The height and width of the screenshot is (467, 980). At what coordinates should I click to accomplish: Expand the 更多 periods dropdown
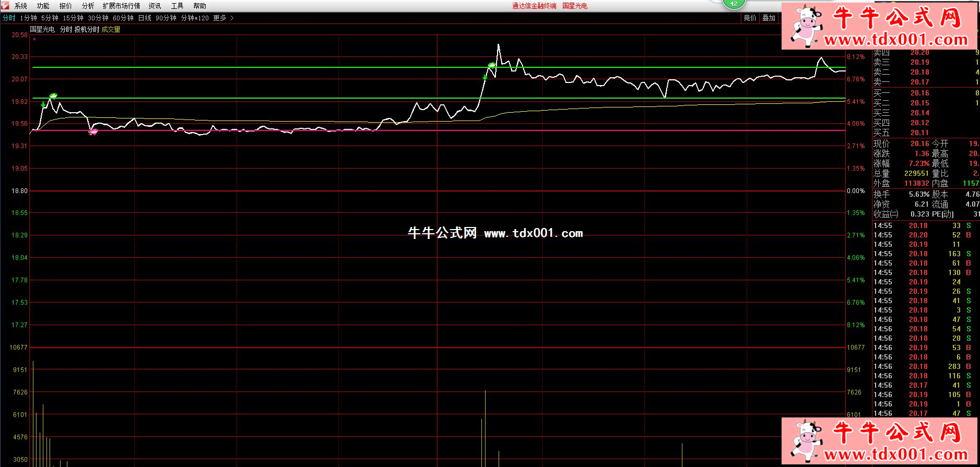[223, 18]
